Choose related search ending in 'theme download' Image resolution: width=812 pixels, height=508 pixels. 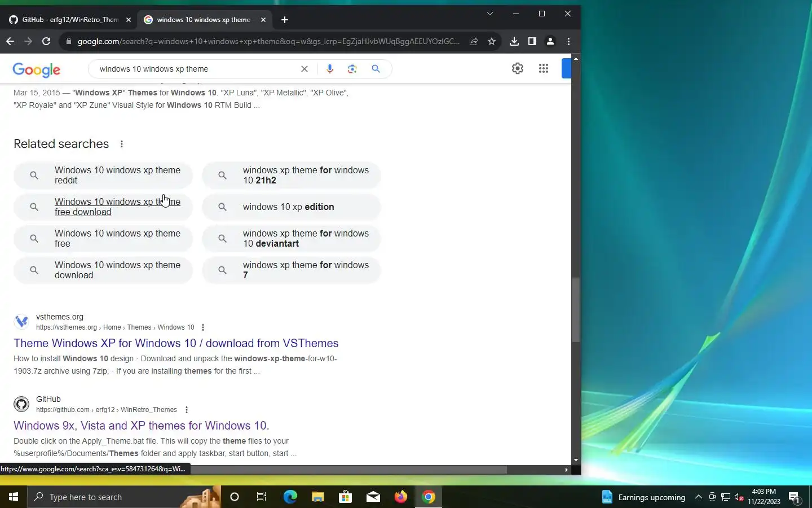pos(103,270)
